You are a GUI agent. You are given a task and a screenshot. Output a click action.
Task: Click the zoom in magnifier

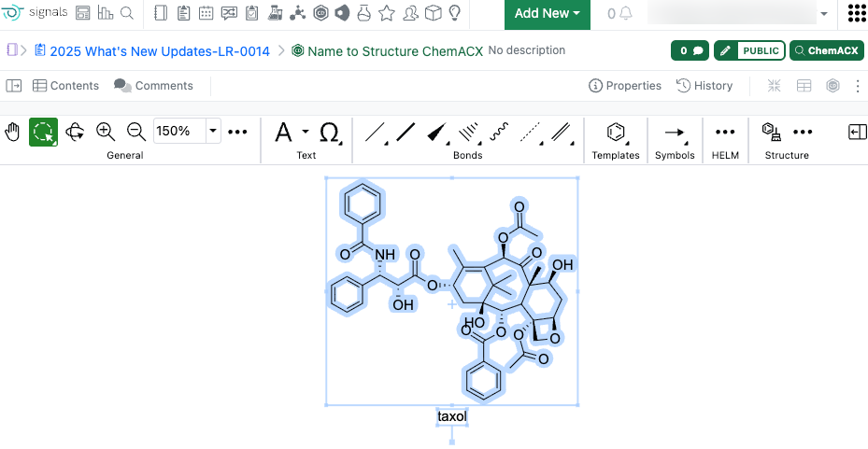106,132
